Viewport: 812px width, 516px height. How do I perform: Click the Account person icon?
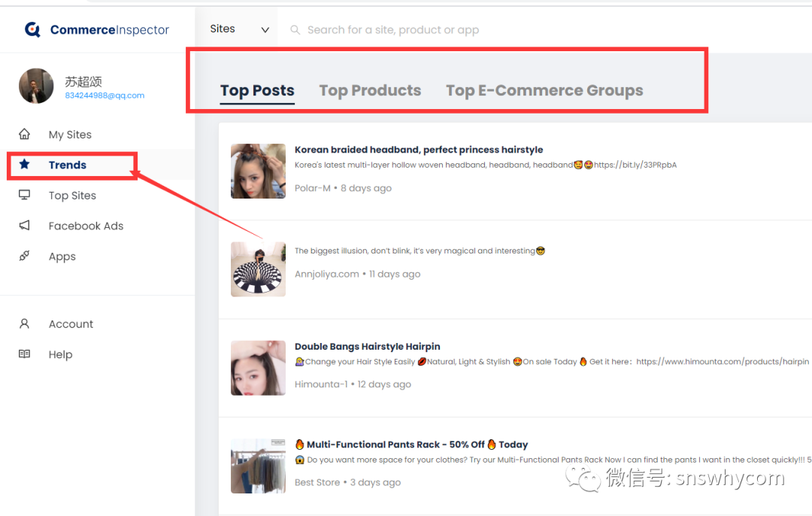click(25, 323)
